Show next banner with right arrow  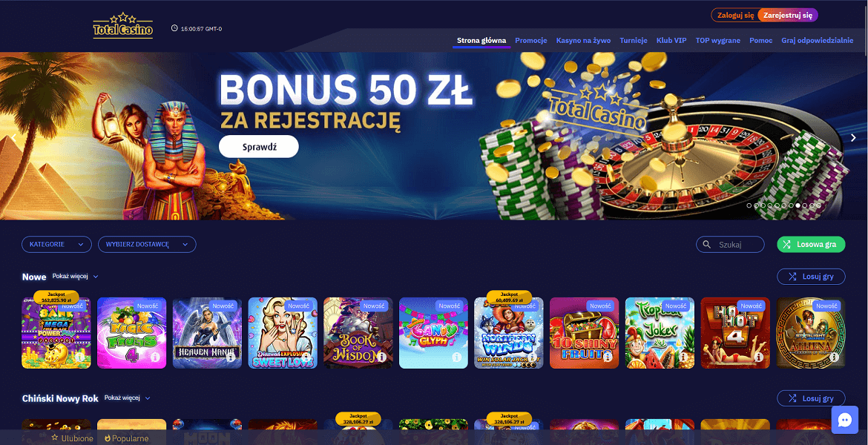tap(853, 138)
